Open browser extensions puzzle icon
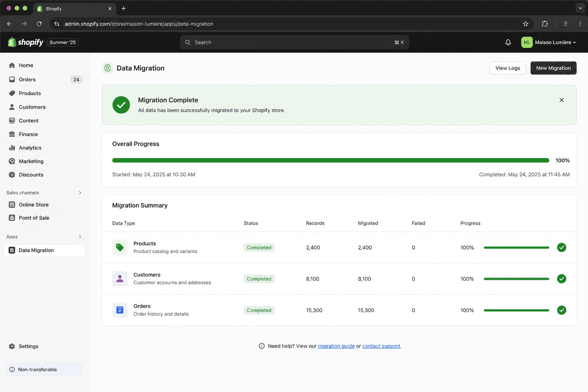 tap(545, 24)
